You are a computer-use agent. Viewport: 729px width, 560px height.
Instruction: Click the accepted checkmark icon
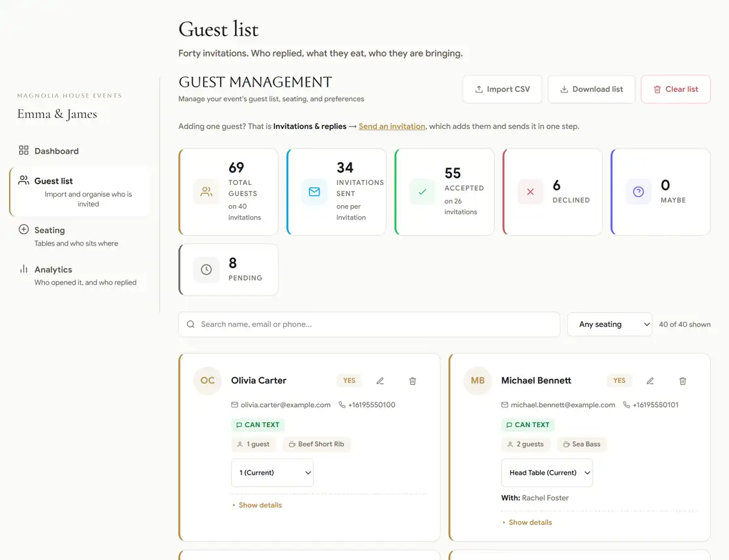[x=422, y=191]
